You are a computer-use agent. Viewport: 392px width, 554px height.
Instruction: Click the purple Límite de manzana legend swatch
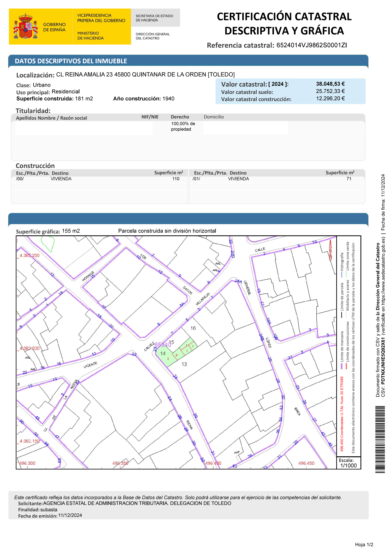(342, 366)
